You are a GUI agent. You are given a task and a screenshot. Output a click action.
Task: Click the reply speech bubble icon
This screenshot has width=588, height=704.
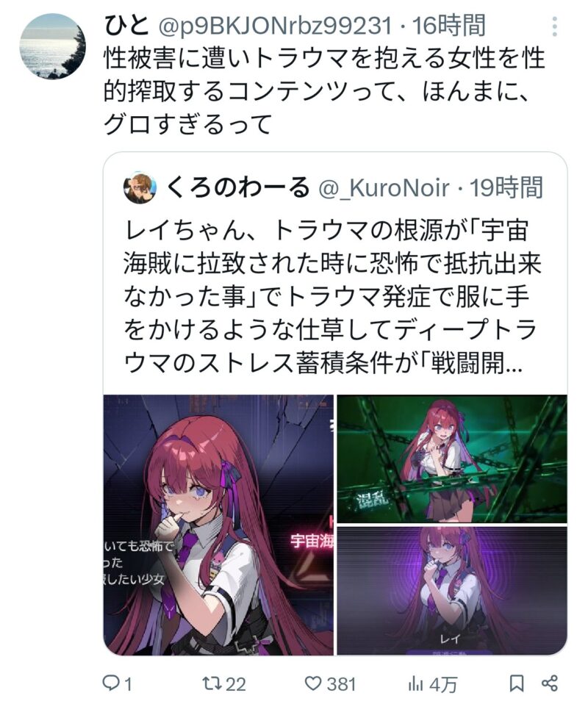click(110, 683)
